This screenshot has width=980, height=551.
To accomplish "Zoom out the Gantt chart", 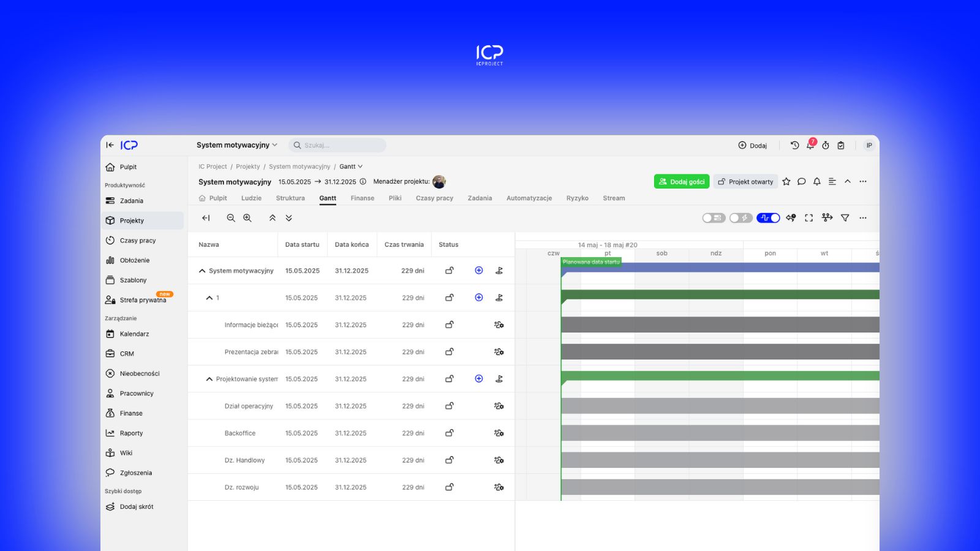I will pyautogui.click(x=231, y=218).
